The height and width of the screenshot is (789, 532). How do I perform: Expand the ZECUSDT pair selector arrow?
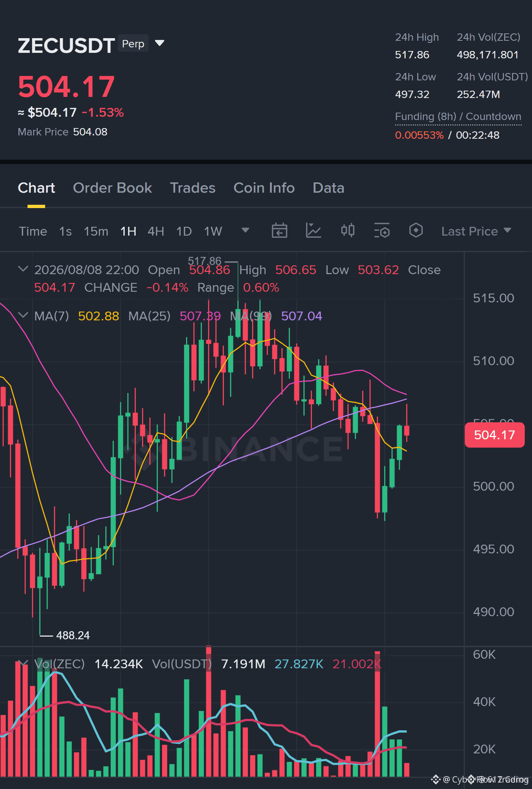pos(160,43)
